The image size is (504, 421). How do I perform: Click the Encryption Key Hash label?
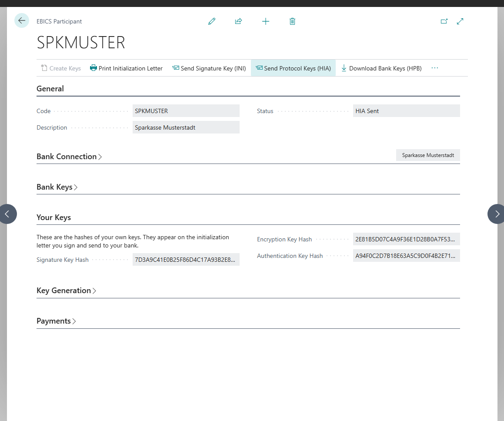pyautogui.click(x=284, y=240)
